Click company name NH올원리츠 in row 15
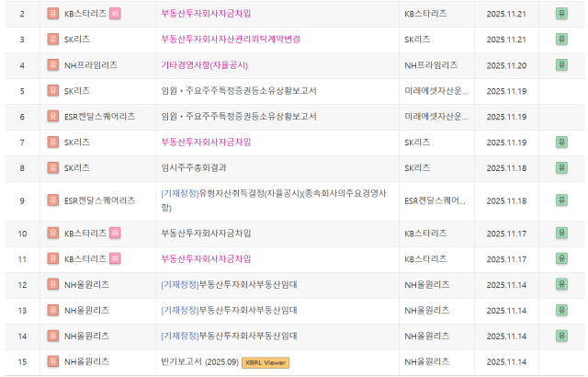The width and height of the screenshot is (588, 377). click(86, 361)
